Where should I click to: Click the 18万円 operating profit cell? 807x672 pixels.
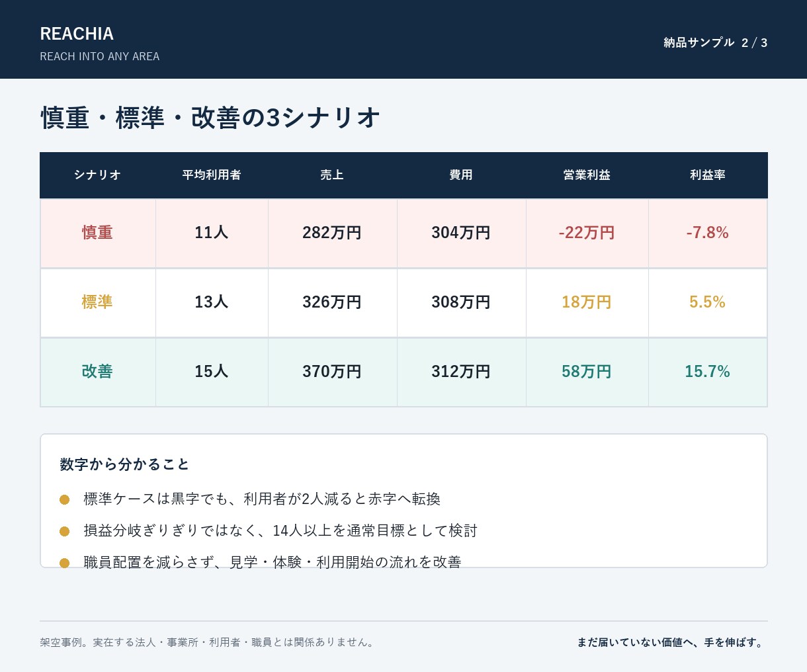click(x=587, y=302)
